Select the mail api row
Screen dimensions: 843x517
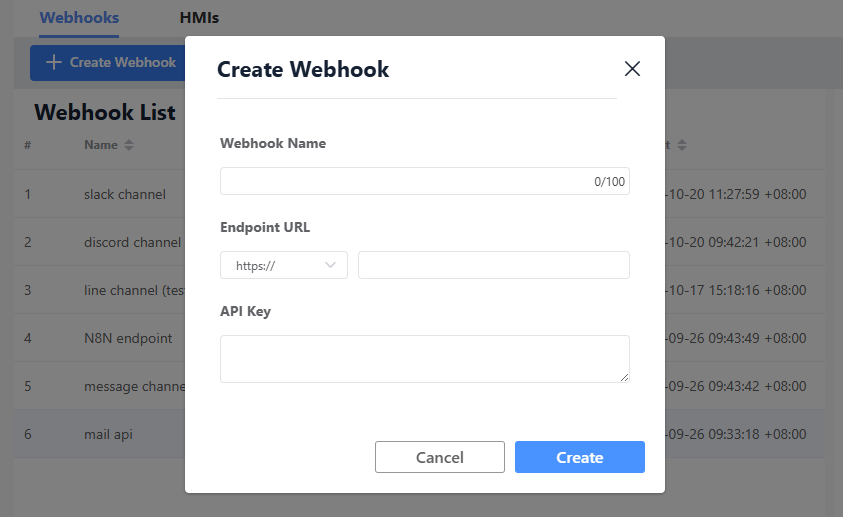pos(108,434)
